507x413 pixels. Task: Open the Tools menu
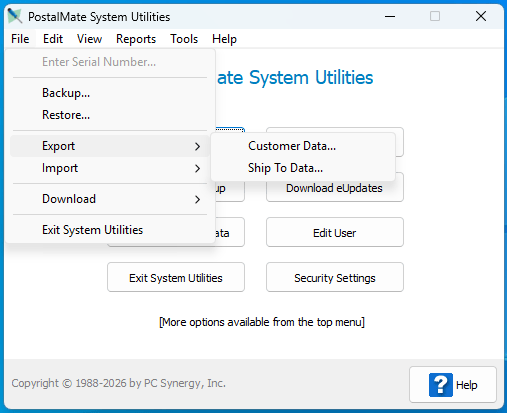coord(184,39)
